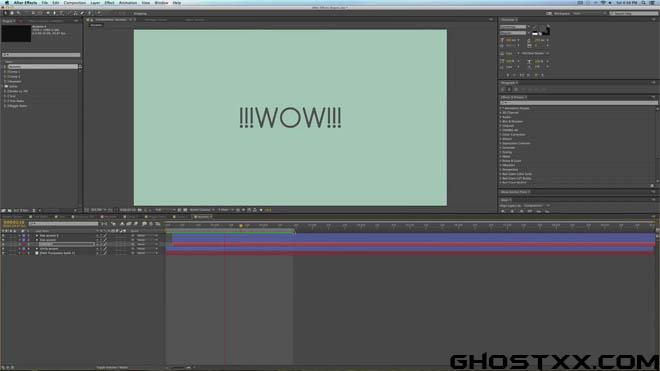Select the Pen tool in toolbar
This screenshot has height=371, width=660.
tap(54, 13)
